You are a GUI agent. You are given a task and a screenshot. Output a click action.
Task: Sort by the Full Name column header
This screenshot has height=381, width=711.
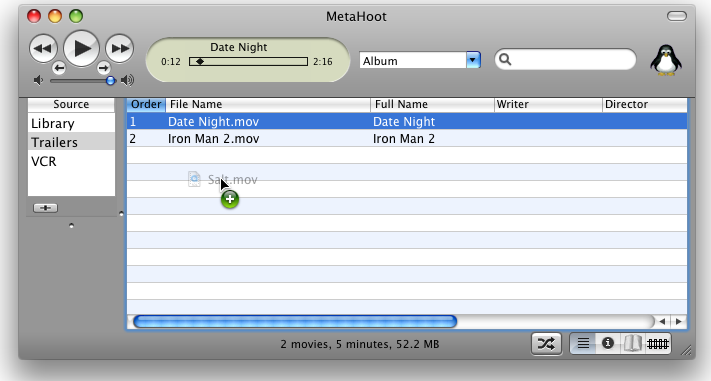(432, 104)
